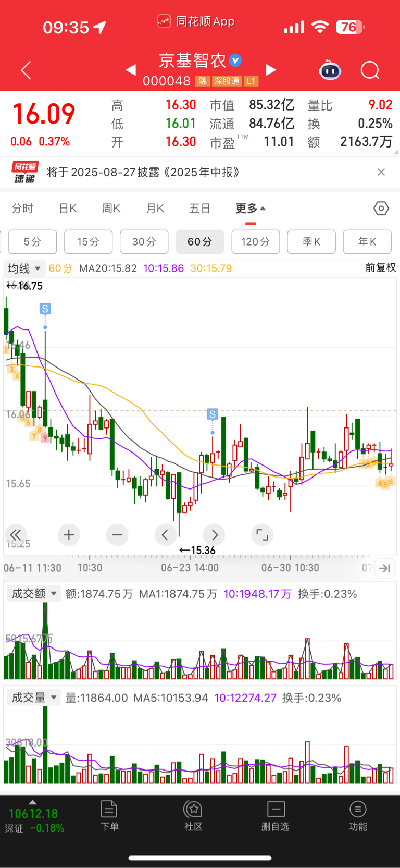Open the search magnifier
Image resolution: width=400 pixels, height=868 pixels.
(x=370, y=70)
